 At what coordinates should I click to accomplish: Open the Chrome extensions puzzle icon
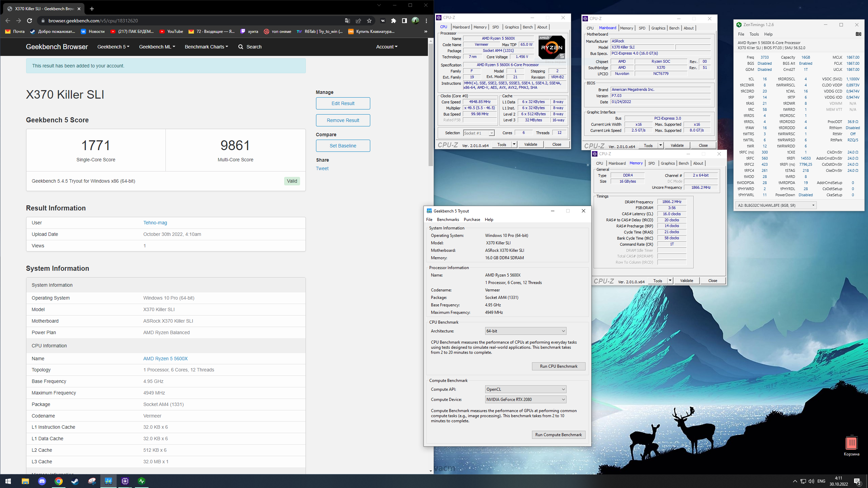(394, 21)
